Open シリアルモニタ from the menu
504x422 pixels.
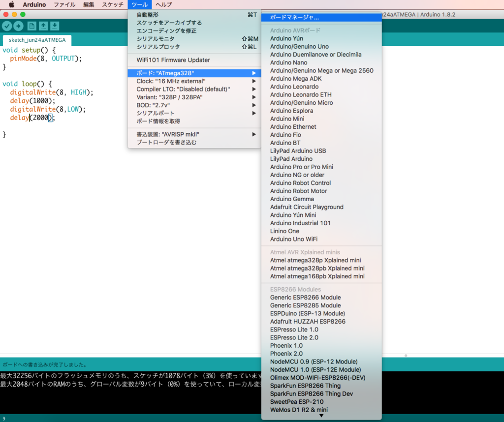point(194,39)
